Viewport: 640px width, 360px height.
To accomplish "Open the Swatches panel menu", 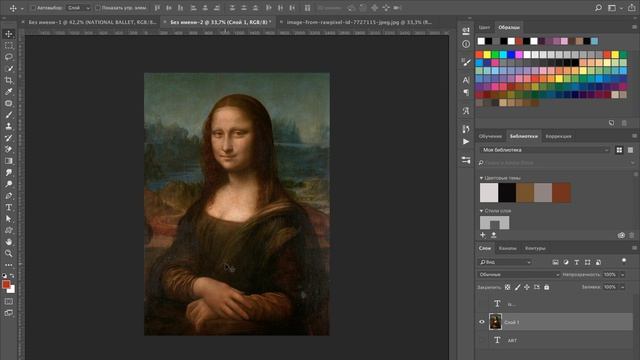I will 634,27.
